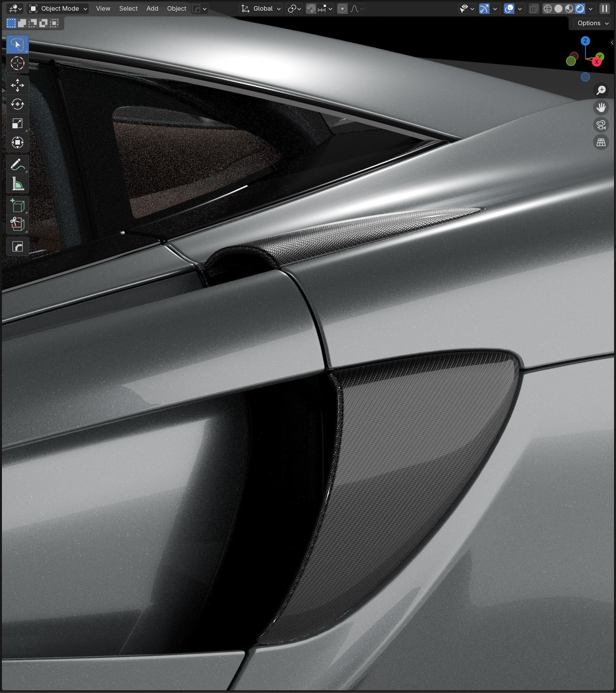Open the pivot point dropdown

(x=294, y=8)
